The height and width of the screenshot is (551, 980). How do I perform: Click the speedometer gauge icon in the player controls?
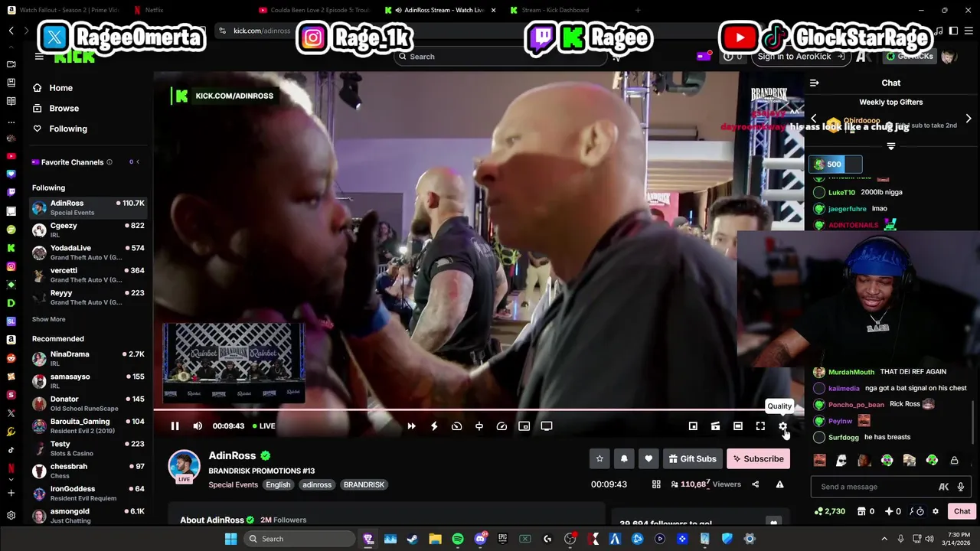501,426
